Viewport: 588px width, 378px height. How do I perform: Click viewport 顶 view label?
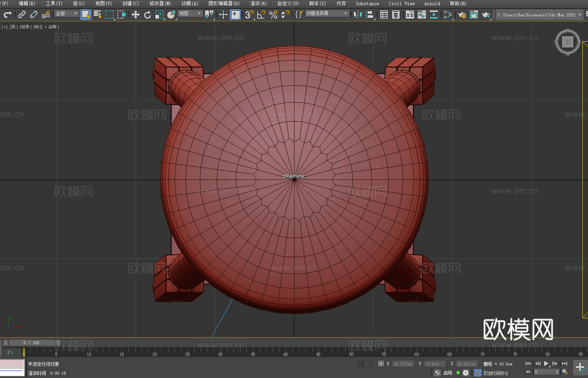pyautogui.click(x=13, y=27)
